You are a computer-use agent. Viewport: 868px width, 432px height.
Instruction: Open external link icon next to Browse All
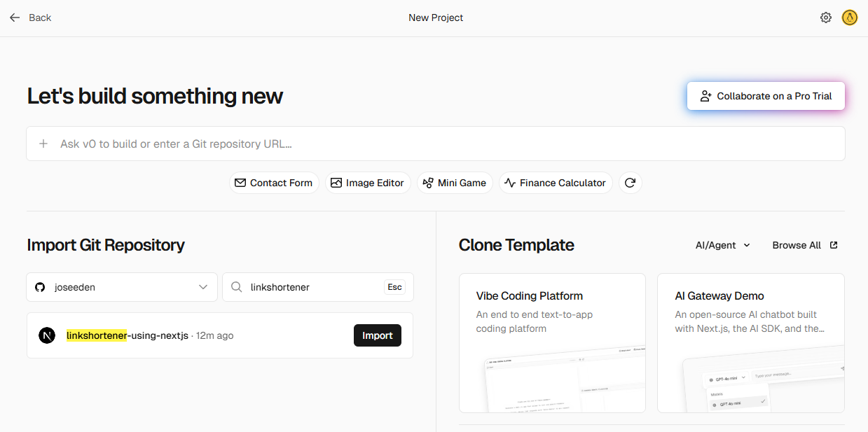coord(834,245)
